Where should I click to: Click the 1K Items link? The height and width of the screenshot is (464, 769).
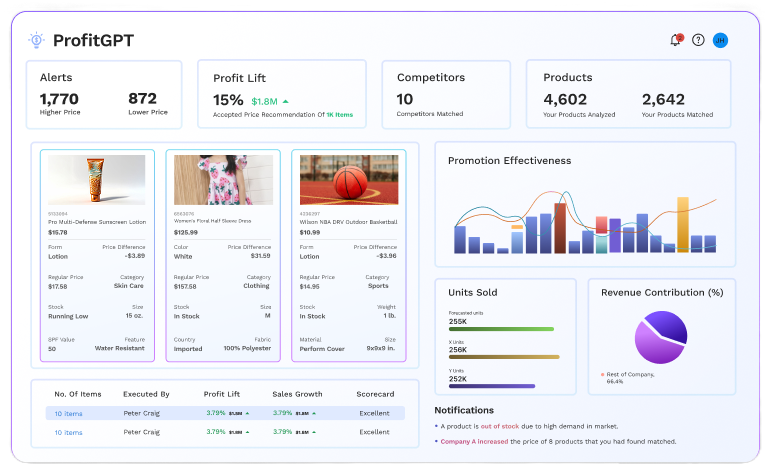pos(339,114)
